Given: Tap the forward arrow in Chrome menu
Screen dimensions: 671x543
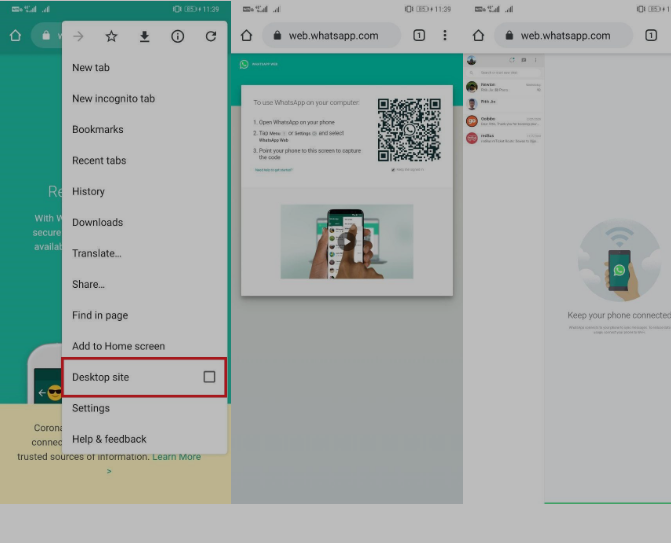Looking at the screenshot, I should 78,36.
